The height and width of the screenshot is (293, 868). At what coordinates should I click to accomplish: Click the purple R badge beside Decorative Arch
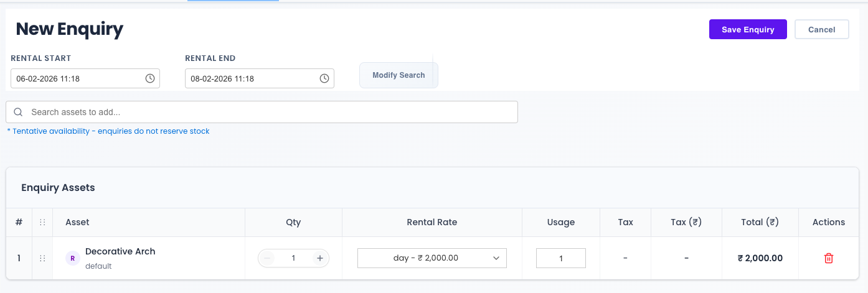coord(73,258)
